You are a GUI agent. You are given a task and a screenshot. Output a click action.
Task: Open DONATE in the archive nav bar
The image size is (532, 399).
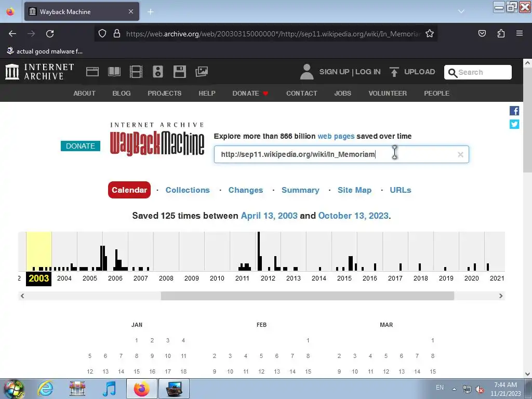pos(250,94)
